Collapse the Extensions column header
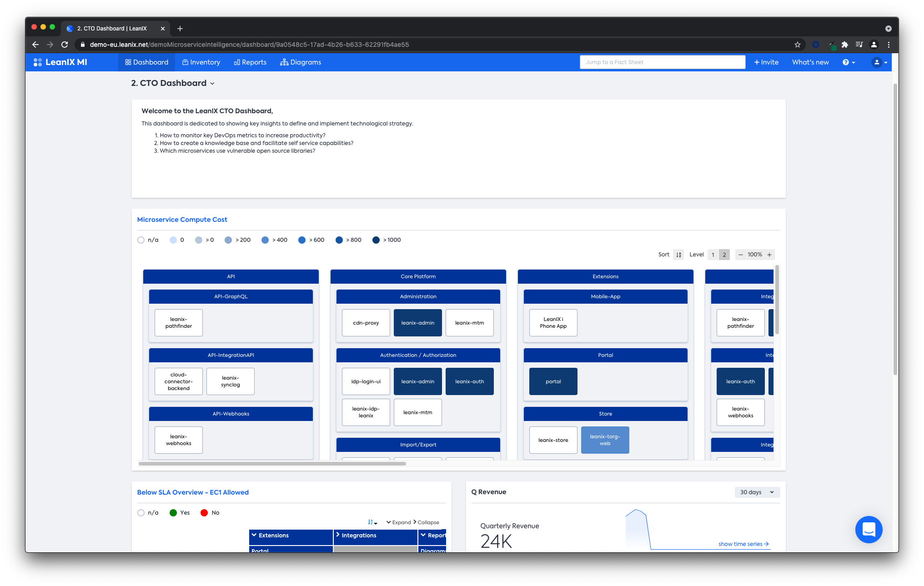The image size is (924, 586). click(x=255, y=536)
